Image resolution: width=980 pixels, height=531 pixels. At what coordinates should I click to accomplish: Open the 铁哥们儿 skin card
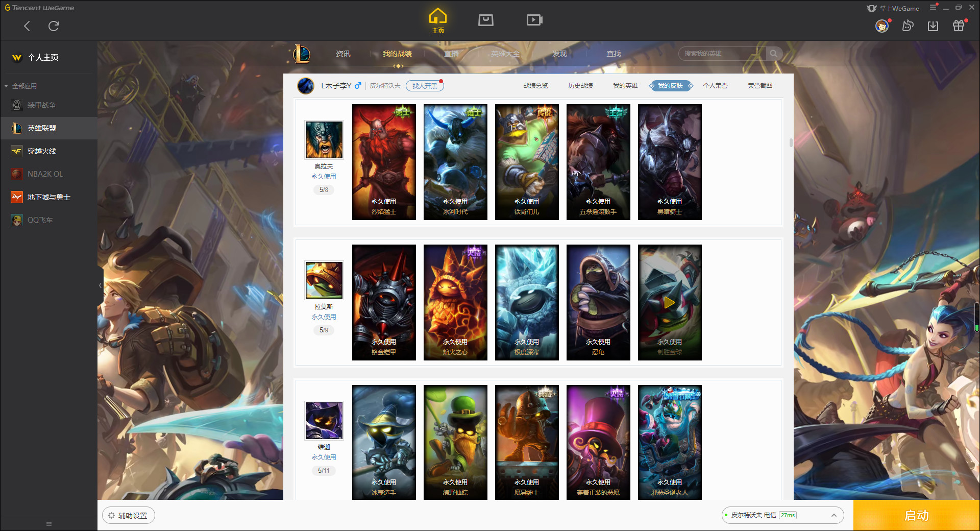[527, 162]
